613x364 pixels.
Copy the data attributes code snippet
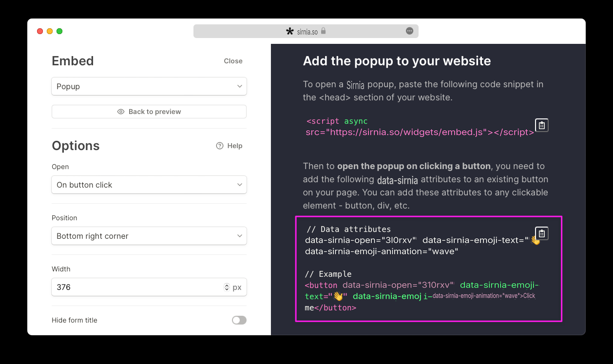pyautogui.click(x=542, y=233)
